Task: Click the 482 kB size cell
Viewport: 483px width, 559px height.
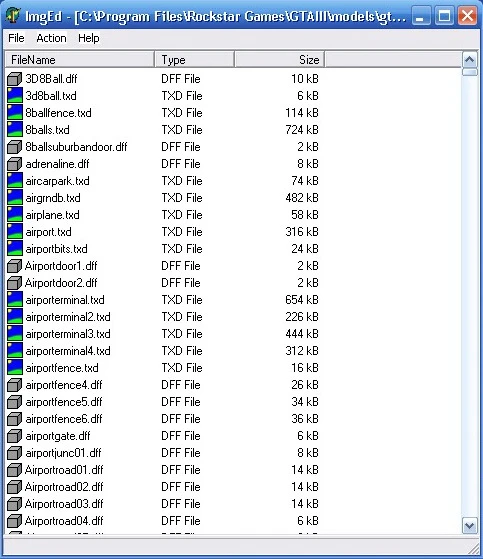Action: pyautogui.click(x=302, y=198)
